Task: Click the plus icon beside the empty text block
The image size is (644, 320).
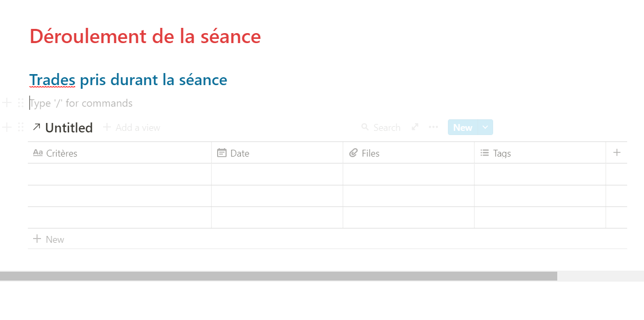Action: pyautogui.click(x=7, y=102)
